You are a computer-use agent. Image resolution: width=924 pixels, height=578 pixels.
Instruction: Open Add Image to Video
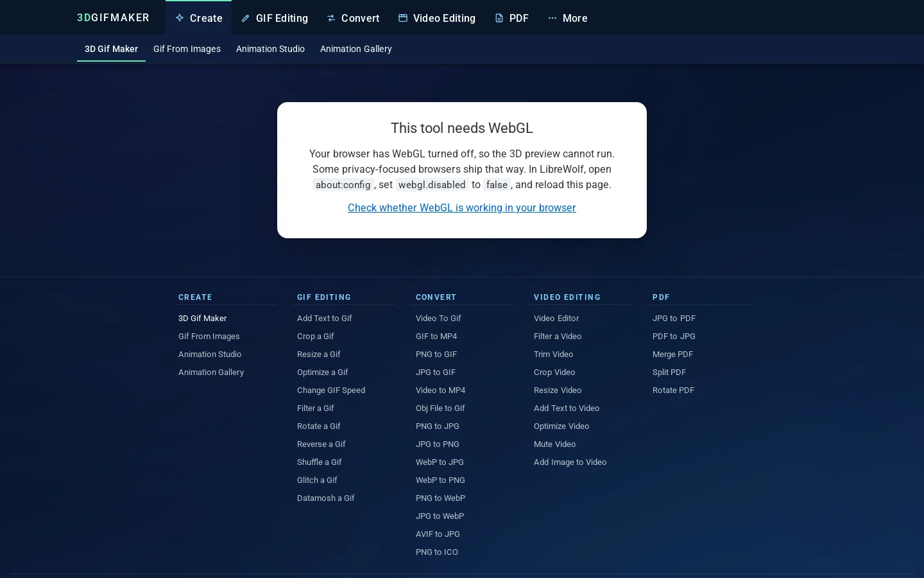click(x=570, y=462)
